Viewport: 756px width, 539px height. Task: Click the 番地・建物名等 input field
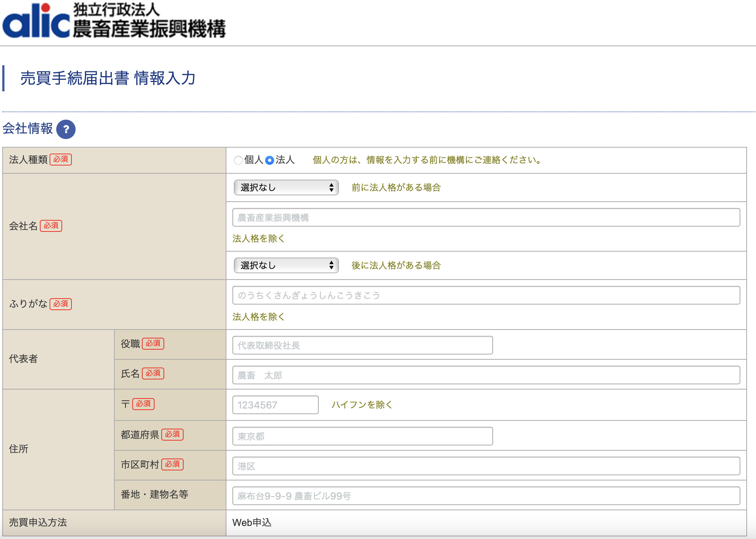pyautogui.click(x=486, y=496)
